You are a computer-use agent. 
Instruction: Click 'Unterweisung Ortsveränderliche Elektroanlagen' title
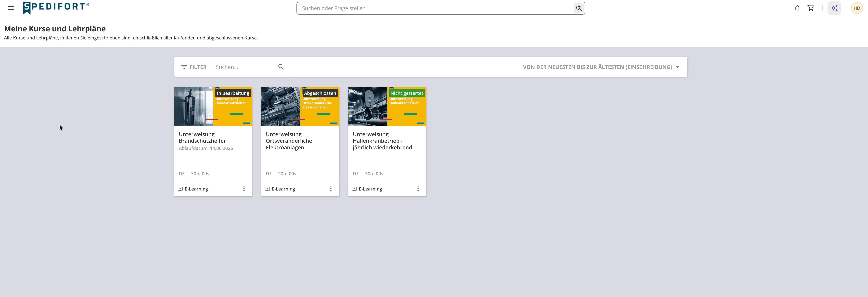(289, 141)
